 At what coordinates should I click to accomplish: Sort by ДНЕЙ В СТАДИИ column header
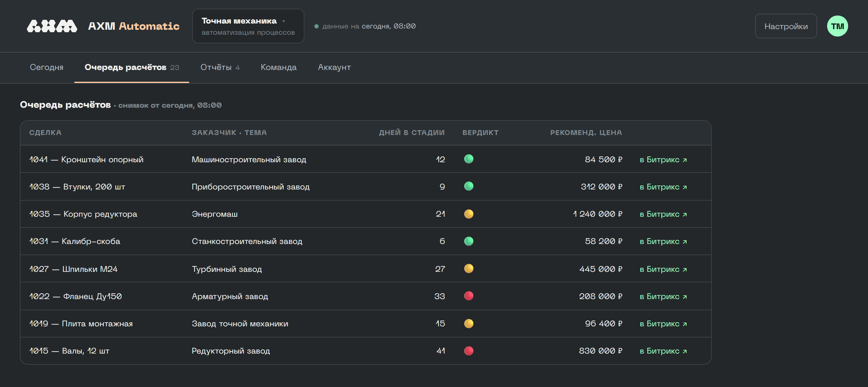pyautogui.click(x=411, y=133)
